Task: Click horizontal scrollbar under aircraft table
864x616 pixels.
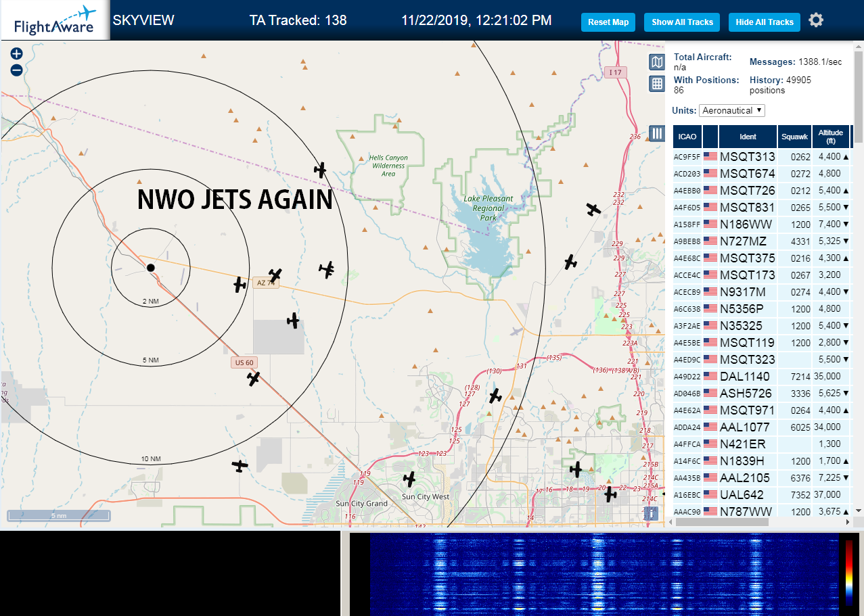Action: tap(723, 522)
